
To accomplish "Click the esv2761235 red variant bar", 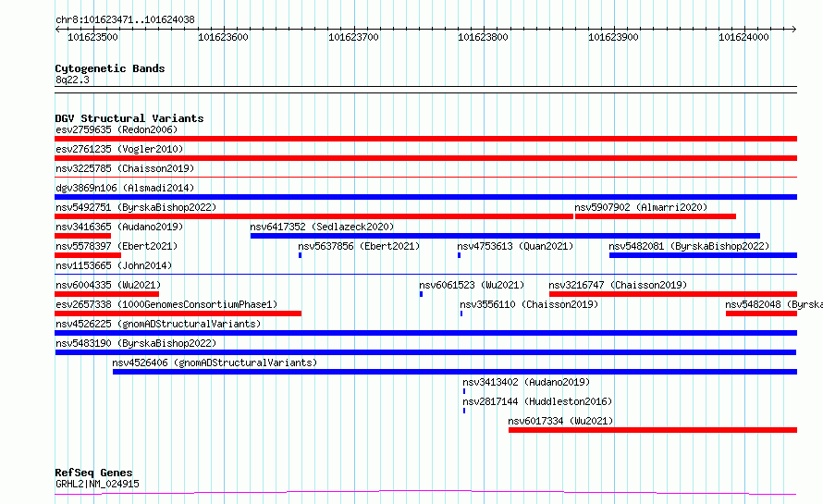I will [425, 158].
